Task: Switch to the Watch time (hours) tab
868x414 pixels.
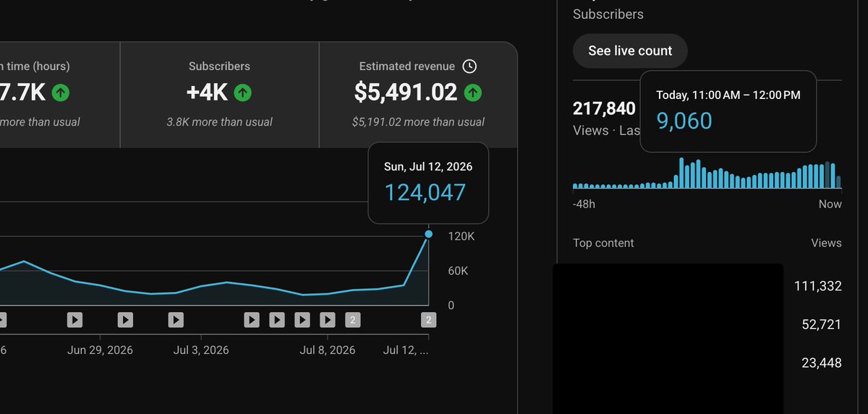Action: coord(59,95)
